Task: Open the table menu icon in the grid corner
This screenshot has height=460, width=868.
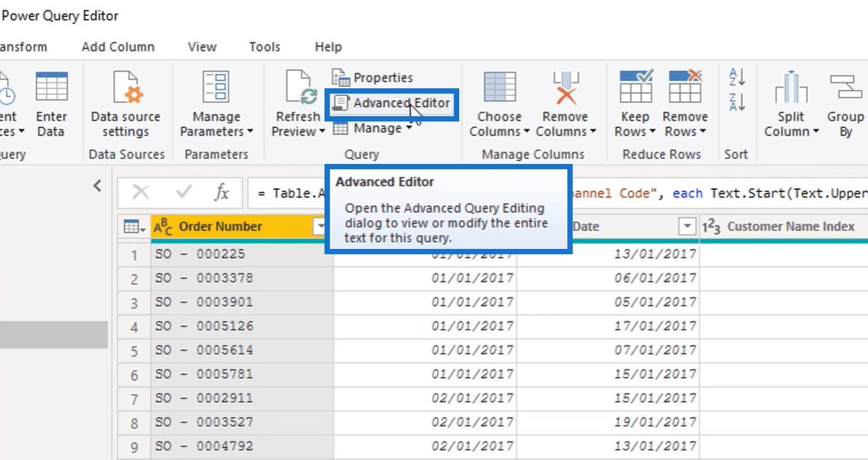Action: [135, 227]
